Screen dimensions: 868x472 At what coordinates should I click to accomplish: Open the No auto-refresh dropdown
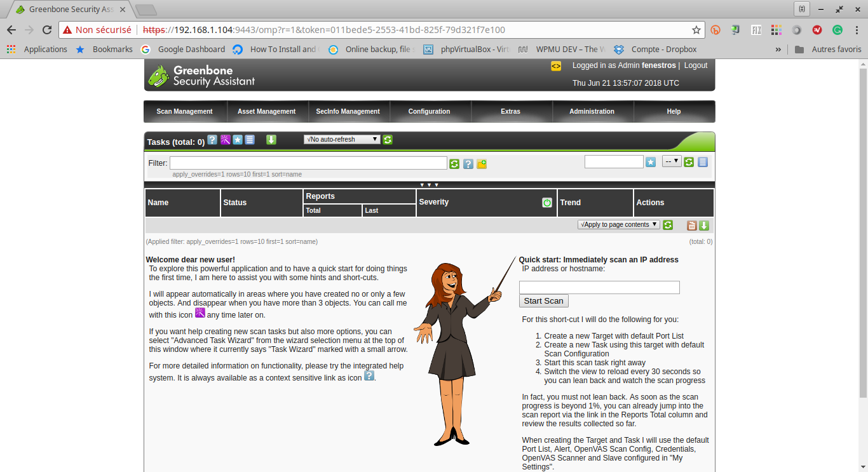pyautogui.click(x=342, y=139)
